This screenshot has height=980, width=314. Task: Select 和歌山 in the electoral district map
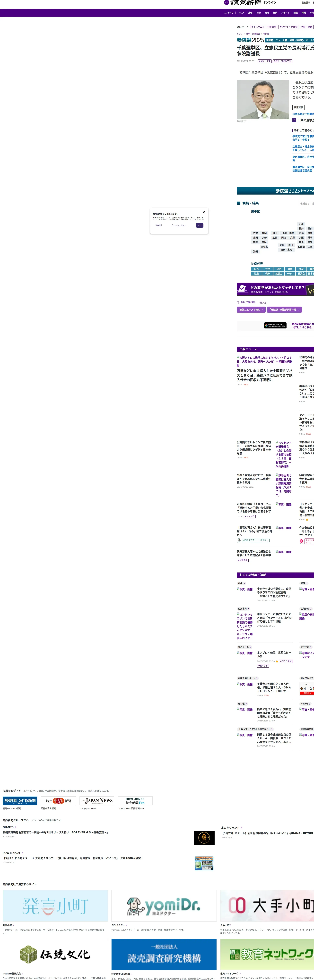(301, 247)
